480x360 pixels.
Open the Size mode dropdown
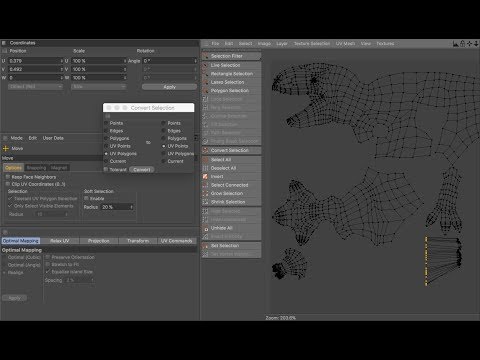[x=99, y=86]
